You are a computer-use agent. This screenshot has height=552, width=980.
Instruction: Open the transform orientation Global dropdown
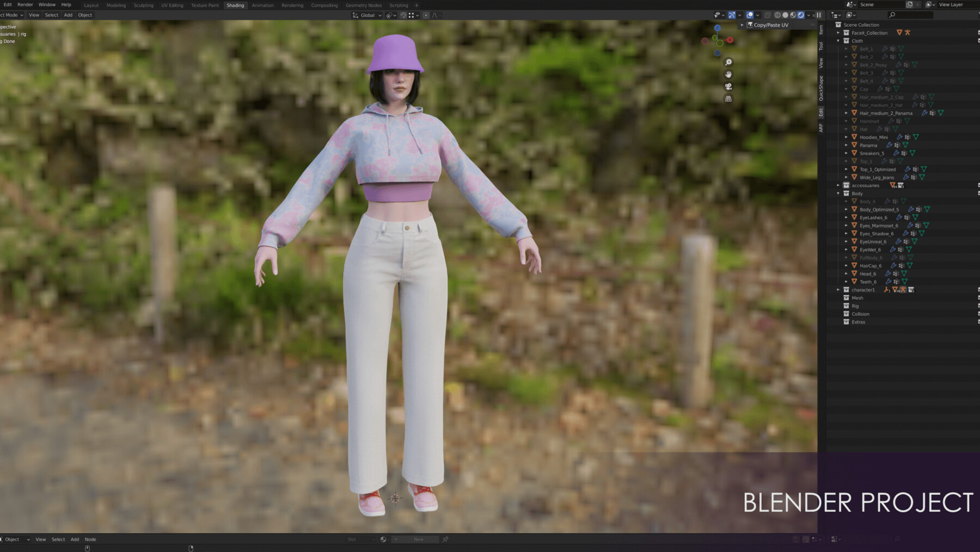[367, 15]
